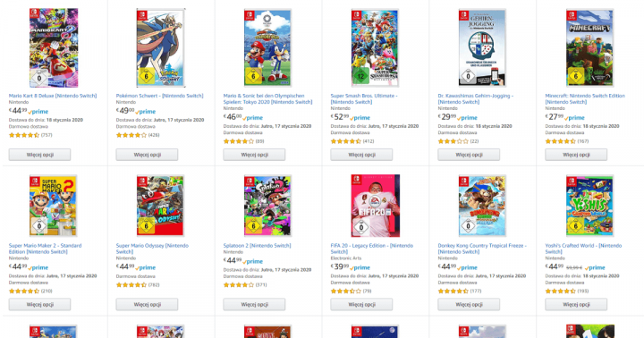This screenshot has height=338, width=644.
Task: Open Minecraft Nintendo Switch Edition cover image
Action: pos(589,47)
